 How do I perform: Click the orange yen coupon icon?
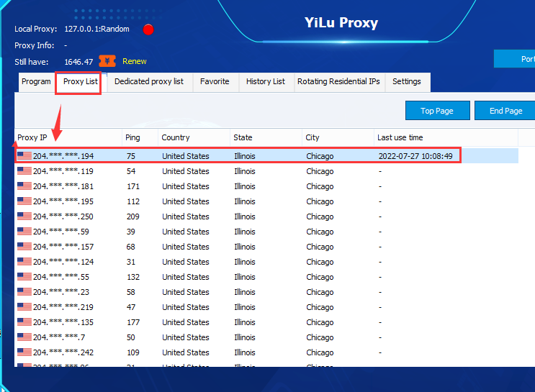coord(107,61)
